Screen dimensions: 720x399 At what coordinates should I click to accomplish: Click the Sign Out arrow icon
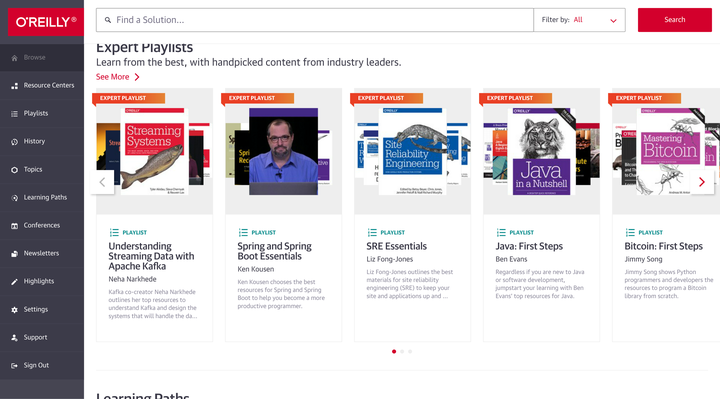14,366
